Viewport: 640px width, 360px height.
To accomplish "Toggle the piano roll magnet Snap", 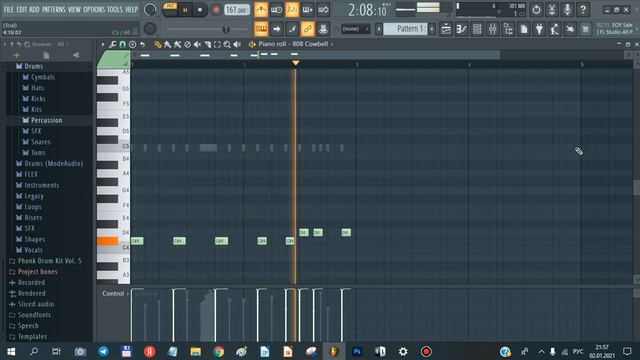I will click(122, 44).
